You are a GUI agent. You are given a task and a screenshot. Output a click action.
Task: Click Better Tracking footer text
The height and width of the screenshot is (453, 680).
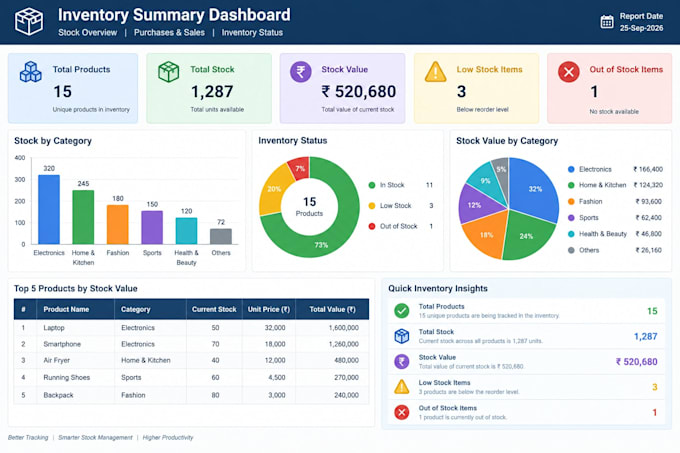pyautogui.click(x=28, y=437)
